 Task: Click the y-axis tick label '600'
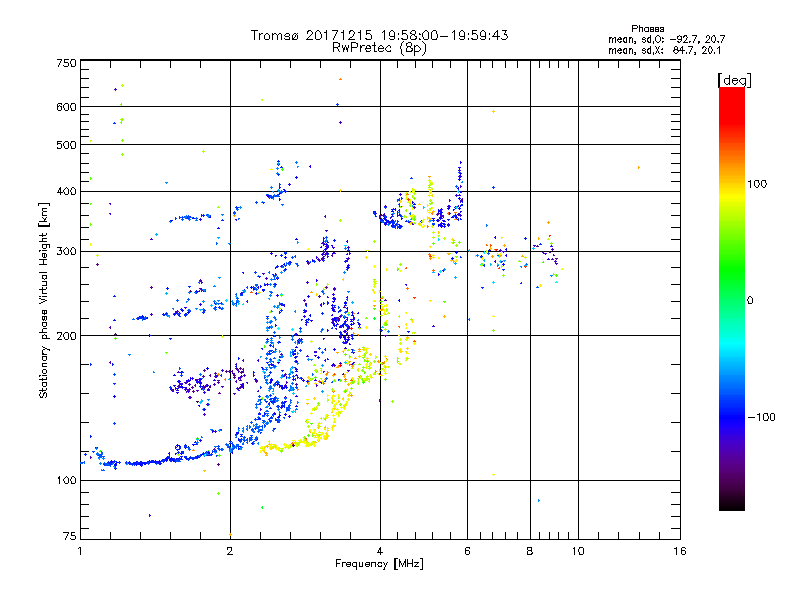(66, 107)
